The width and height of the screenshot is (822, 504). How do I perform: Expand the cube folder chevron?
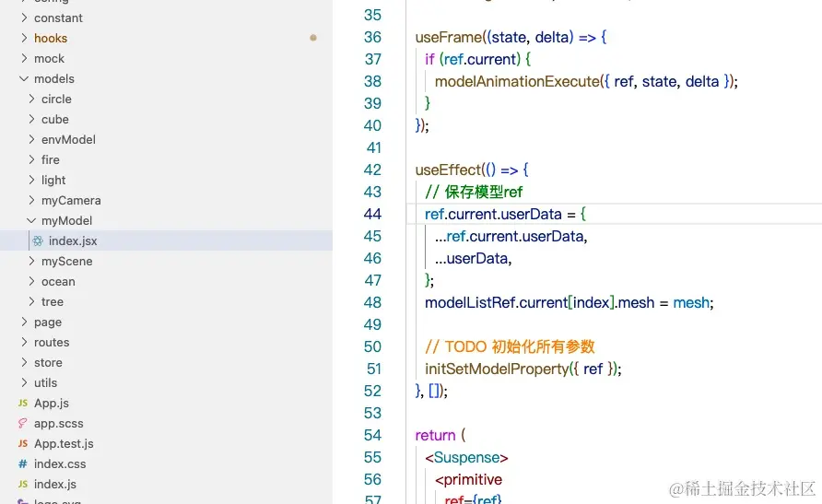coord(31,119)
